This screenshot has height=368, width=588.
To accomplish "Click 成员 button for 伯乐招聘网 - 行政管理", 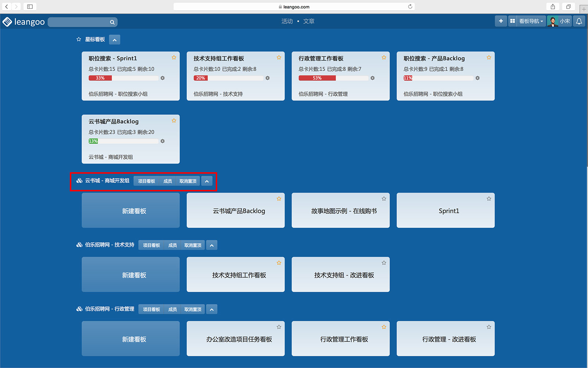I will [x=172, y=309].
